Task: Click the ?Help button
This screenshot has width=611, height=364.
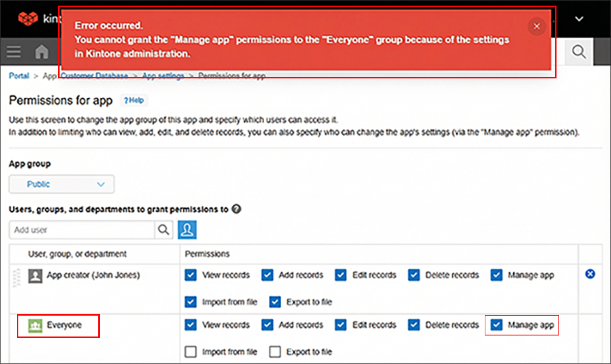Action: tap(134, 100)
